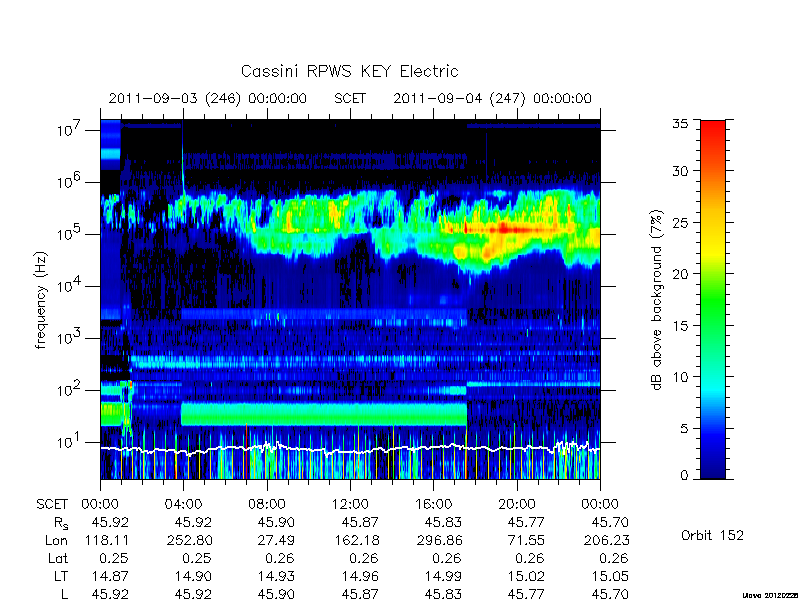The height and width of the screenshot is (600, 800).
Task: Click the 10^5 frequency tick label
Action: click(x=70, y=232)
